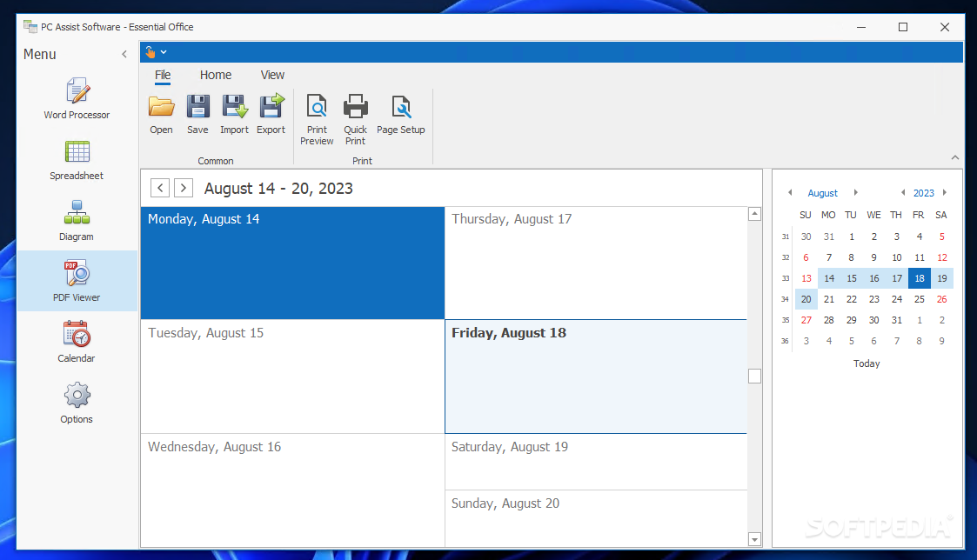This screenshot has height=560, width=977.
Task: Open Print Preview
Action: coord(317,120)
